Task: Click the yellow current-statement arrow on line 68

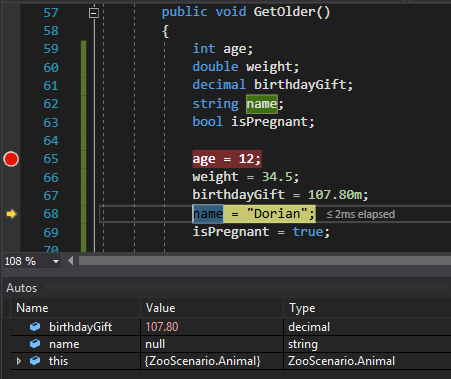Action: pyautogui.click(x=11, y=214)
